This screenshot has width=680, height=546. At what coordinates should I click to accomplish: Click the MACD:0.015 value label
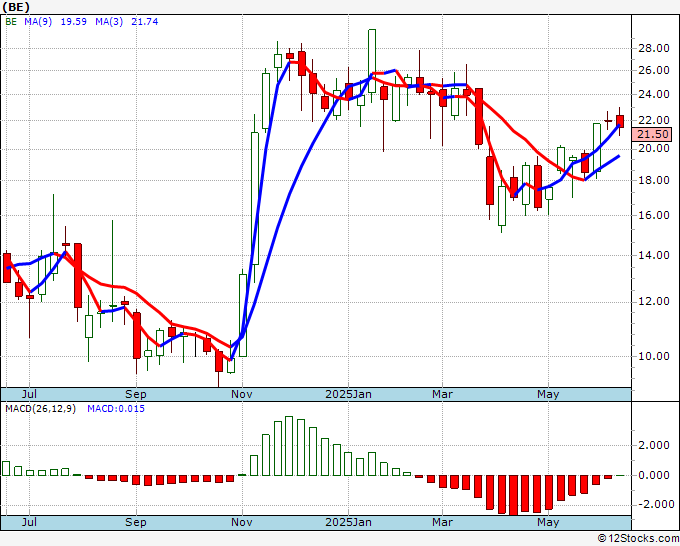116,409
